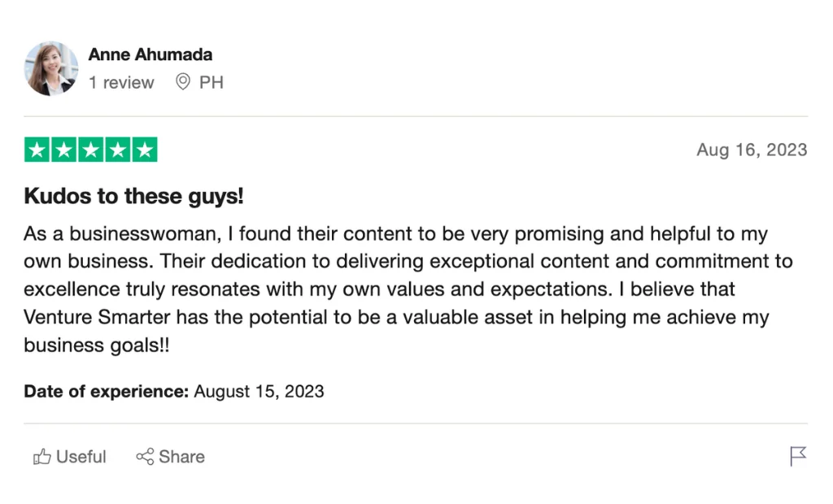
Task: Click the Share icon next to Useful
Action: point(145,456)
